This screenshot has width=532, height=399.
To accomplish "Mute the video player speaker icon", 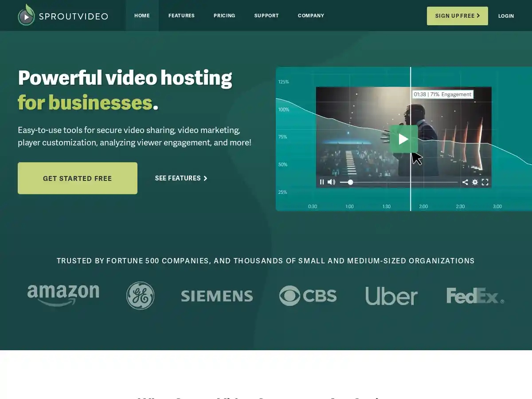I will [331, 182].
